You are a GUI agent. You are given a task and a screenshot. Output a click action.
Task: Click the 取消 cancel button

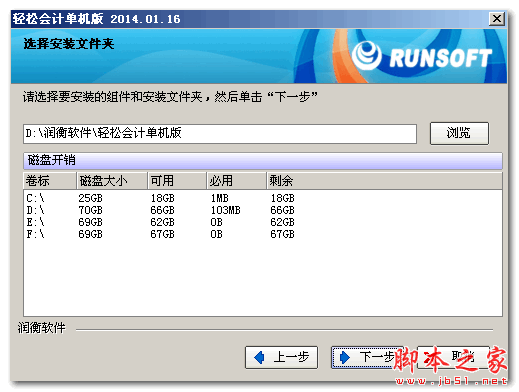(x=453, y=357)
